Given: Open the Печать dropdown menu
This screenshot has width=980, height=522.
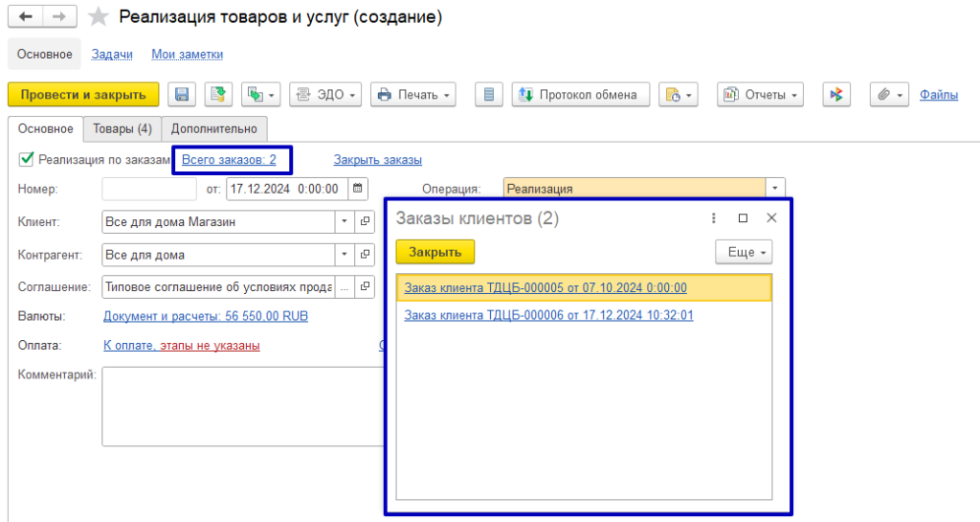Looking at the screenshot, I should pos(413,95).
